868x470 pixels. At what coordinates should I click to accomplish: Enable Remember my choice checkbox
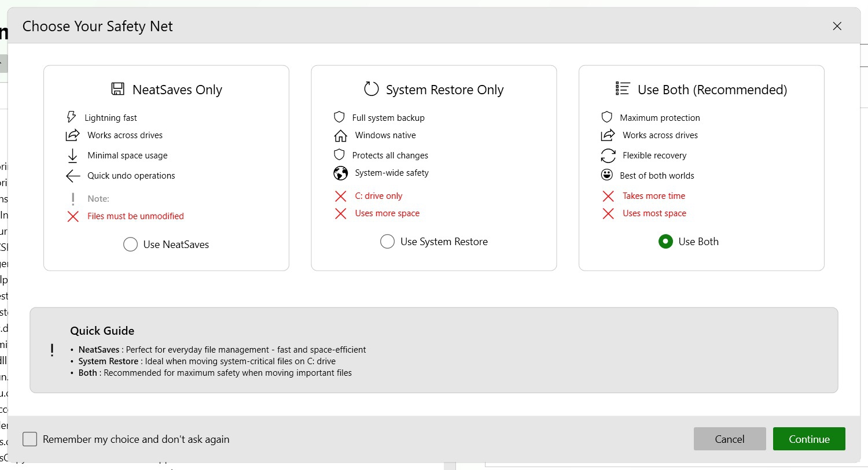(x=30, y=439)
